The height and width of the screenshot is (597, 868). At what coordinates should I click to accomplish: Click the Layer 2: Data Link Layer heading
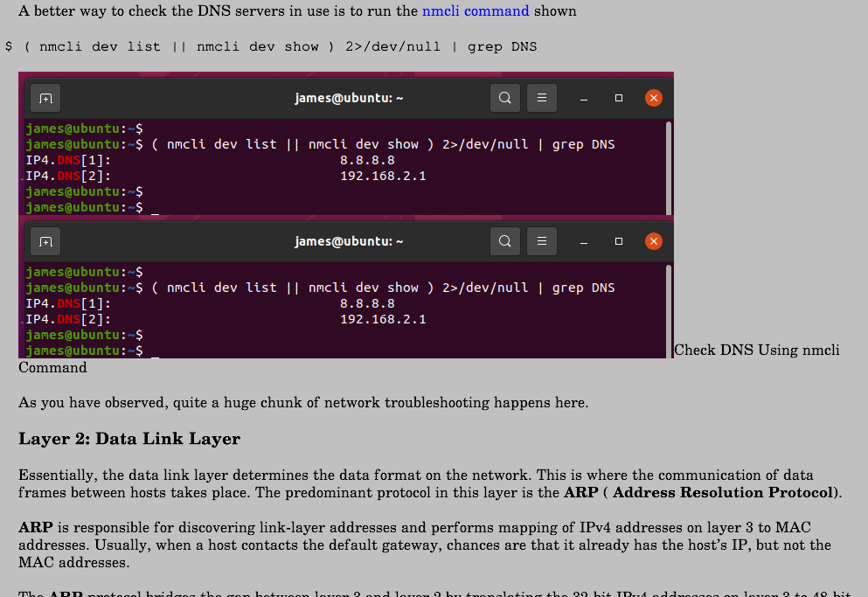tap(129, 439)
